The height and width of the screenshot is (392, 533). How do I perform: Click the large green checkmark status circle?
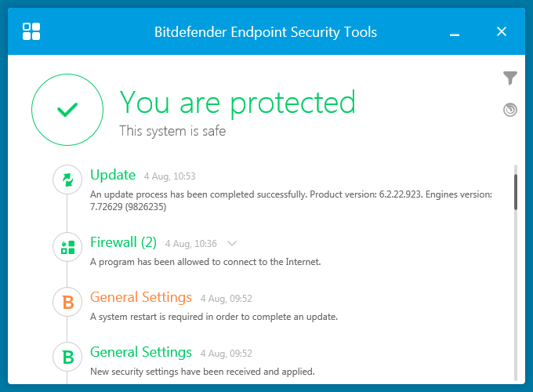[67, 111]
